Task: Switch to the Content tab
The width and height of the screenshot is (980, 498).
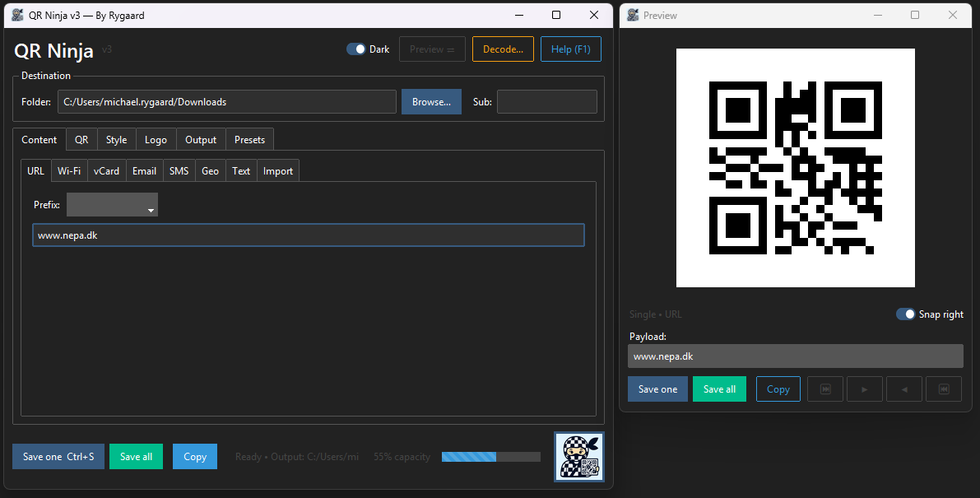Action: 39,140
